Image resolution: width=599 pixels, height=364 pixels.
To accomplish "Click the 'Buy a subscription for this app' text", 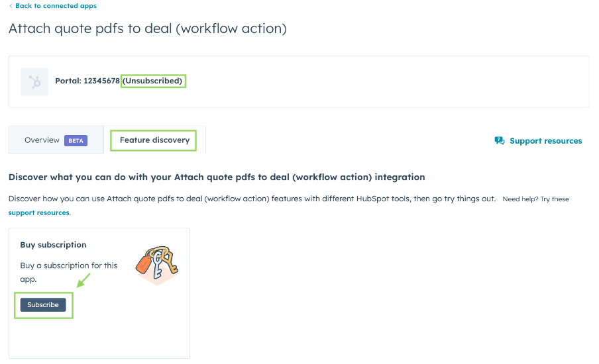I will pos(68,272).
